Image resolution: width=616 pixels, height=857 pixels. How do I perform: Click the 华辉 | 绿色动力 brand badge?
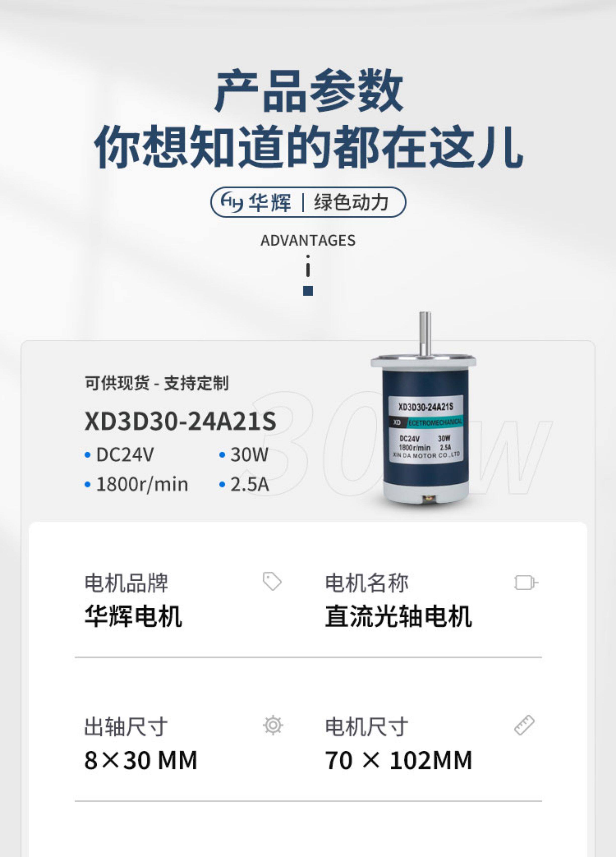pyautogui.click(x=308, y=202)
